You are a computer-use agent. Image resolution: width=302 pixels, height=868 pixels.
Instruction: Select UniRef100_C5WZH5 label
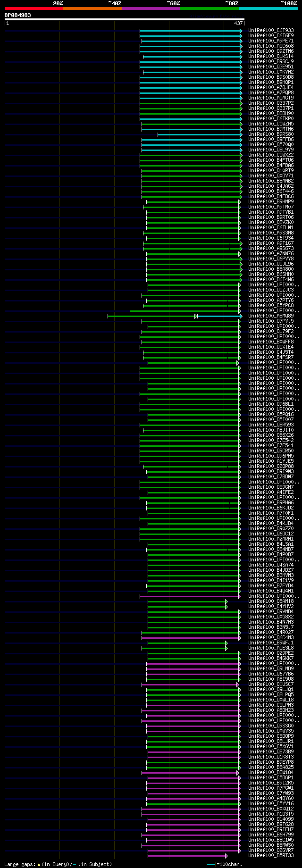coord(271,124)
